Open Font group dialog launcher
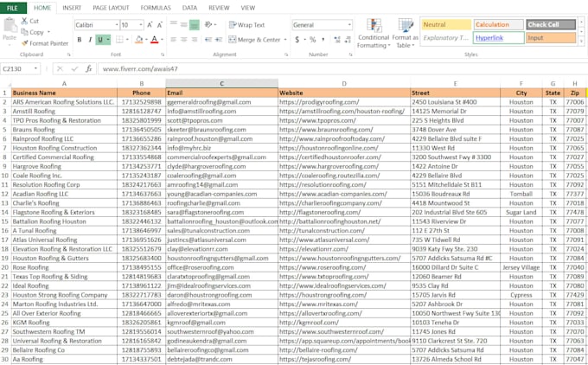The height and width of the screenshot is (365, 588). tap(163, 54)
